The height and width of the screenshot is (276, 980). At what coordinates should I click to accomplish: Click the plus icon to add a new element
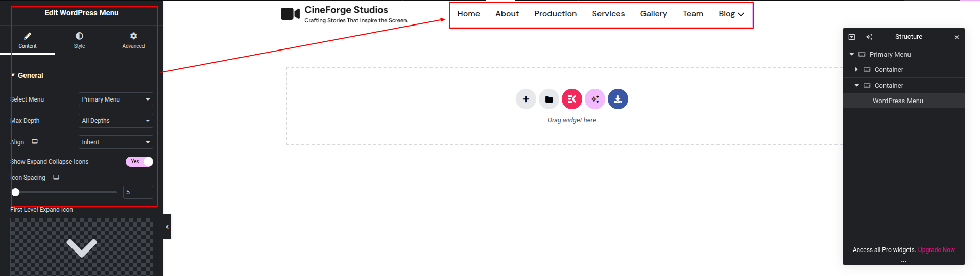(x=525, y=99)
